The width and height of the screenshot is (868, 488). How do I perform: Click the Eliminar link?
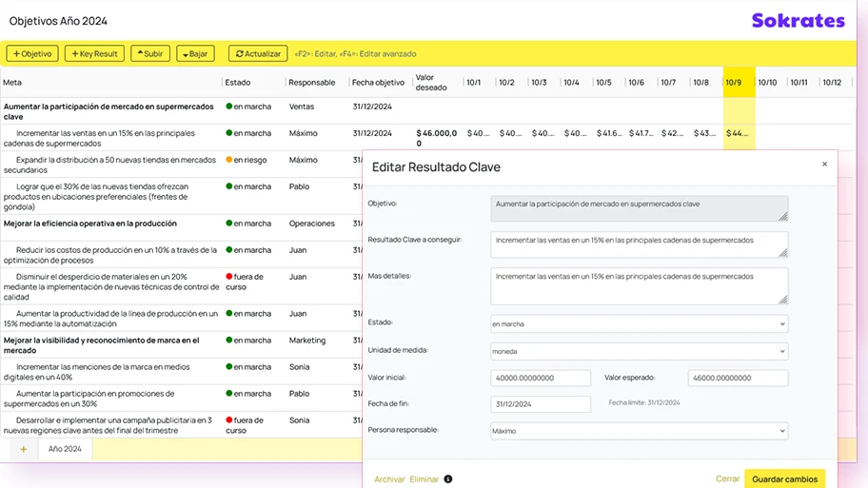pyautogui.click(x=424, y=479)
